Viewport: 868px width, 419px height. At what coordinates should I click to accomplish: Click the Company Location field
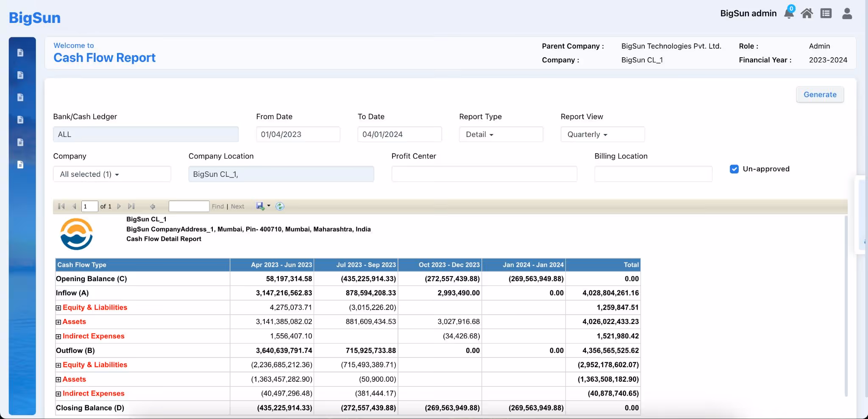[x=281, y=174]
